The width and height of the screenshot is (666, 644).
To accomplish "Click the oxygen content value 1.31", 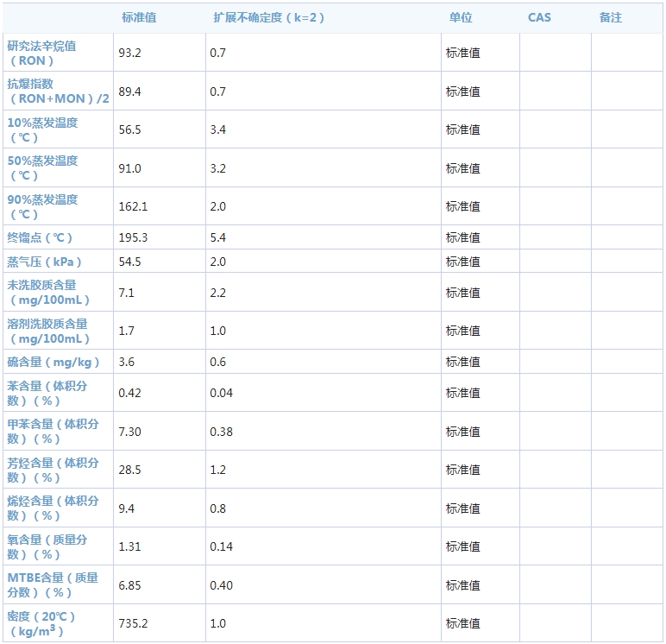I will pos(129,546).
